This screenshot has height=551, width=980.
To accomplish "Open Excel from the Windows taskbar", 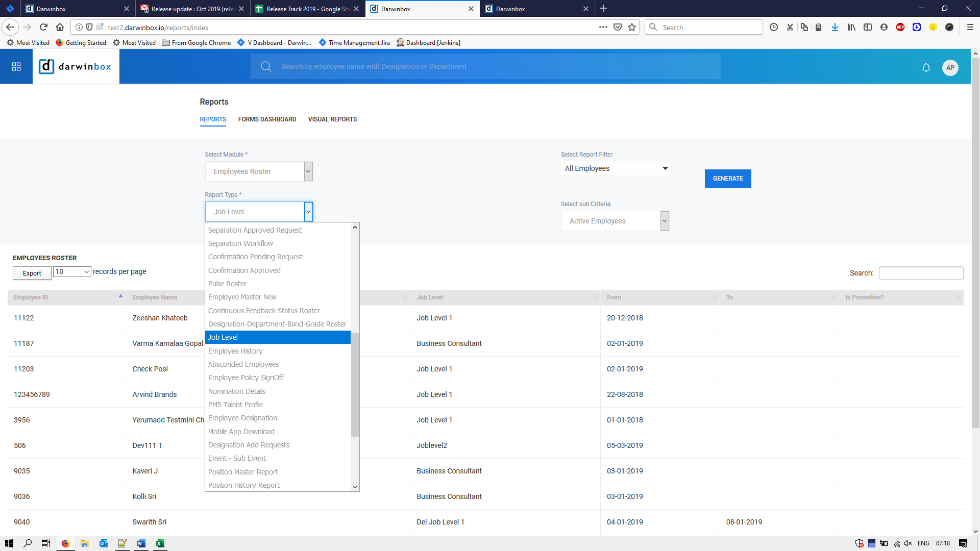I will tap(160, 543).
